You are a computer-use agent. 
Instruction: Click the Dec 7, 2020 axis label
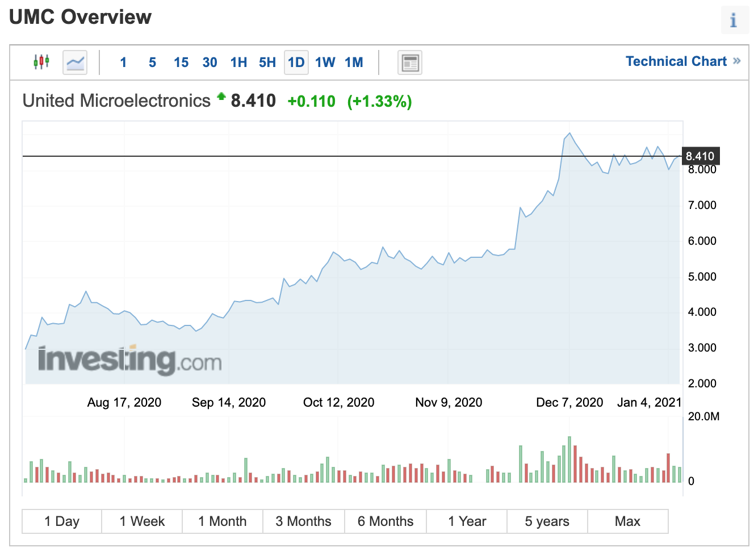[569, 402]
